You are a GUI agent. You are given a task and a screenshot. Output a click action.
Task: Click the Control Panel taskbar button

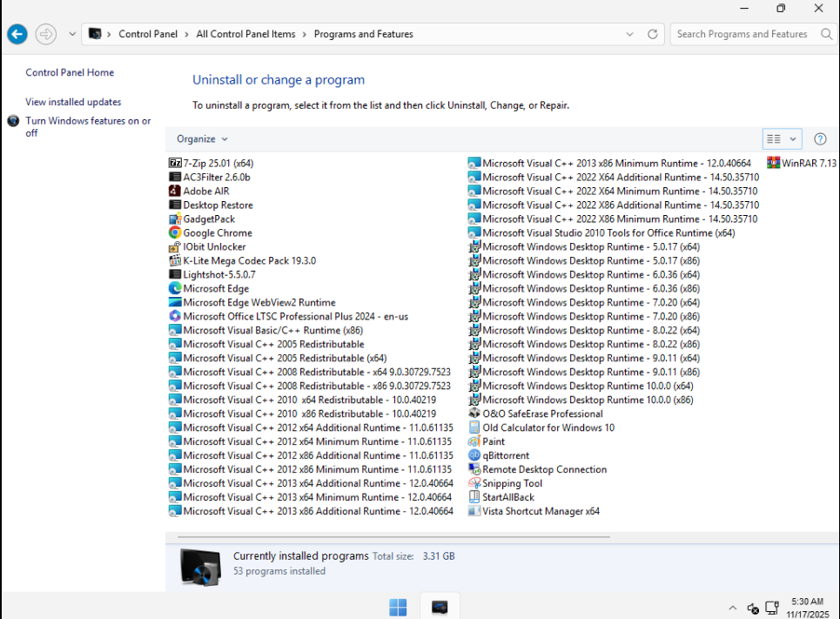tap(440, 607)
